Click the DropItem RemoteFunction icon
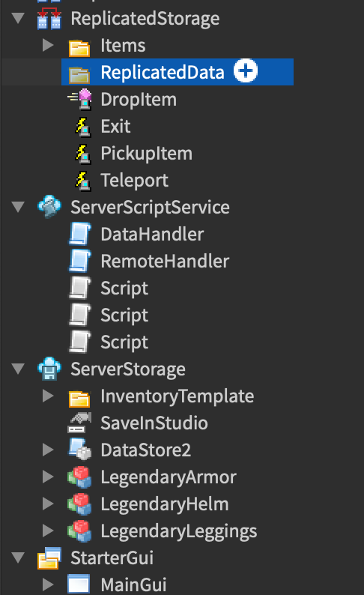This screenshot has width=364, height=595. tap(79, 99)
